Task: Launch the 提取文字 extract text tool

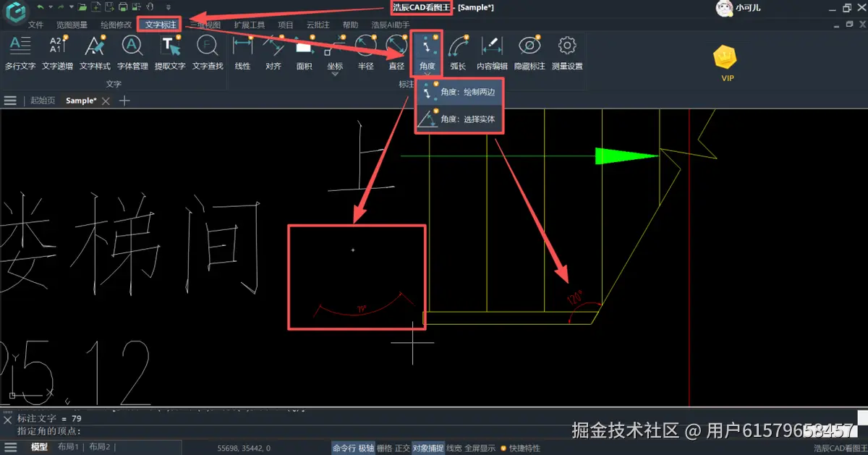Action: point(170,53)
